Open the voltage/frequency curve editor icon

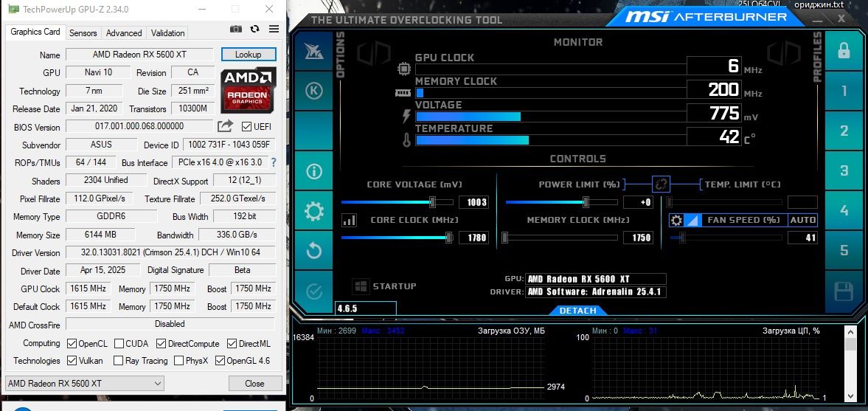[x=350, y=221]
